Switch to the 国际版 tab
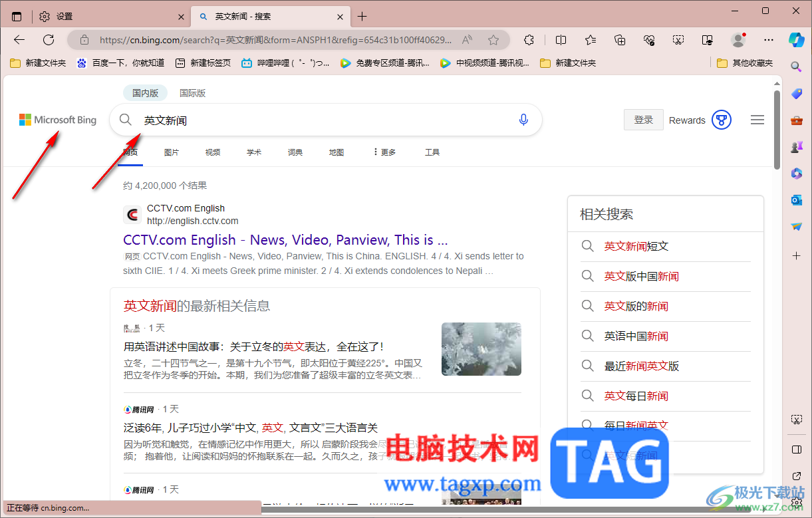Screen dimensions: 812x518 192,93
